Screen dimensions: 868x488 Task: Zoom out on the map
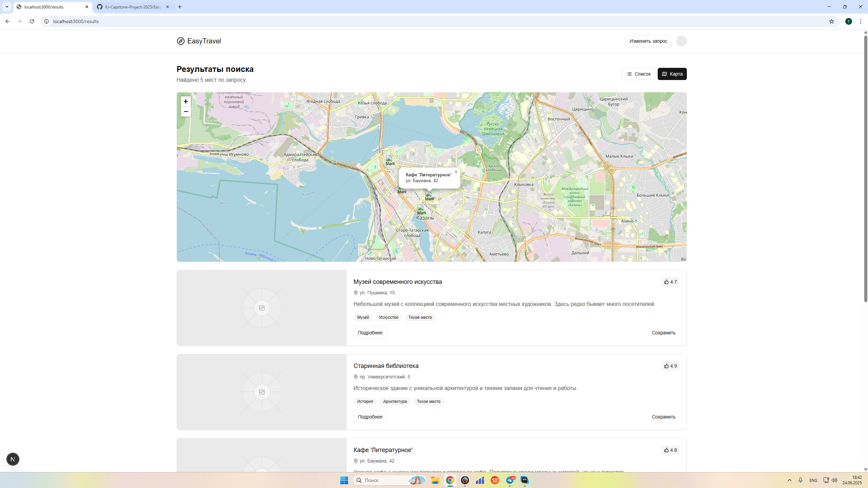click(186, 112)
